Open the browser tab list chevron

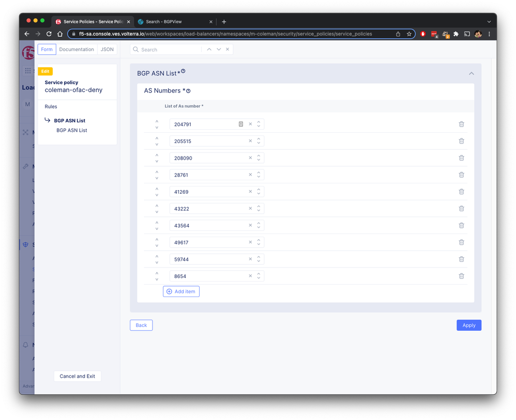489,22
